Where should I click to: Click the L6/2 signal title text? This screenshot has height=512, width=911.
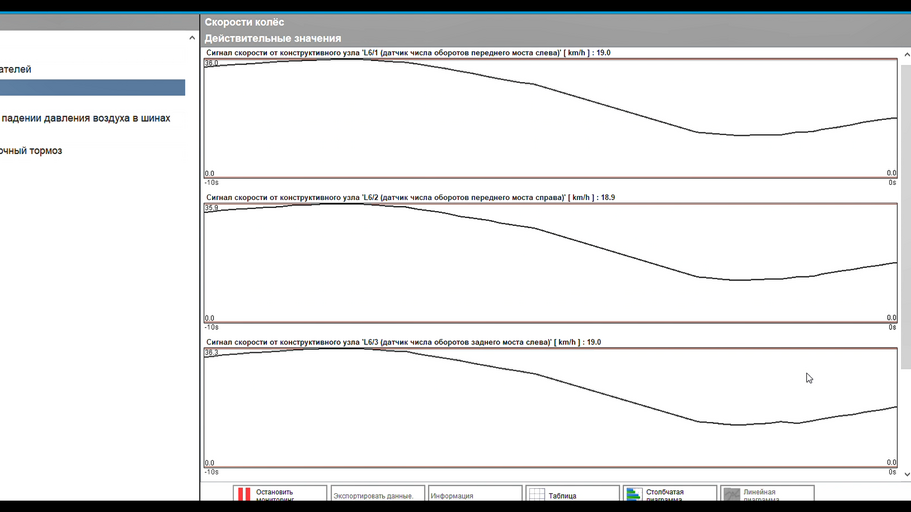[411, 198]
